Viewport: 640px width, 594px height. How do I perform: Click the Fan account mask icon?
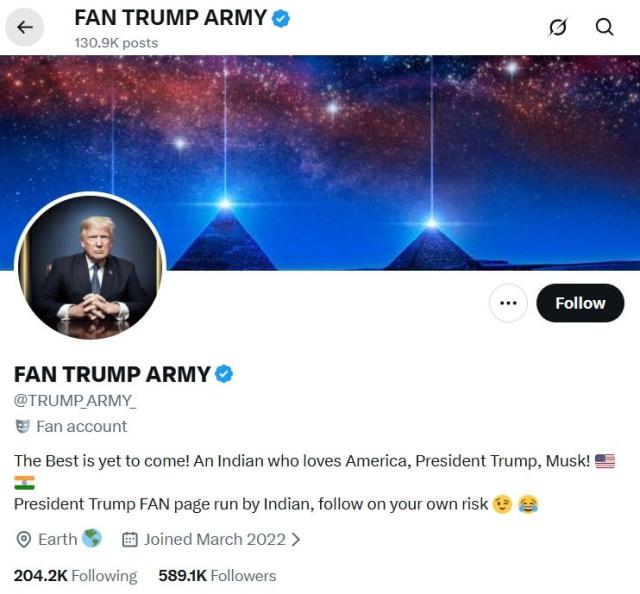coord(23,427)
